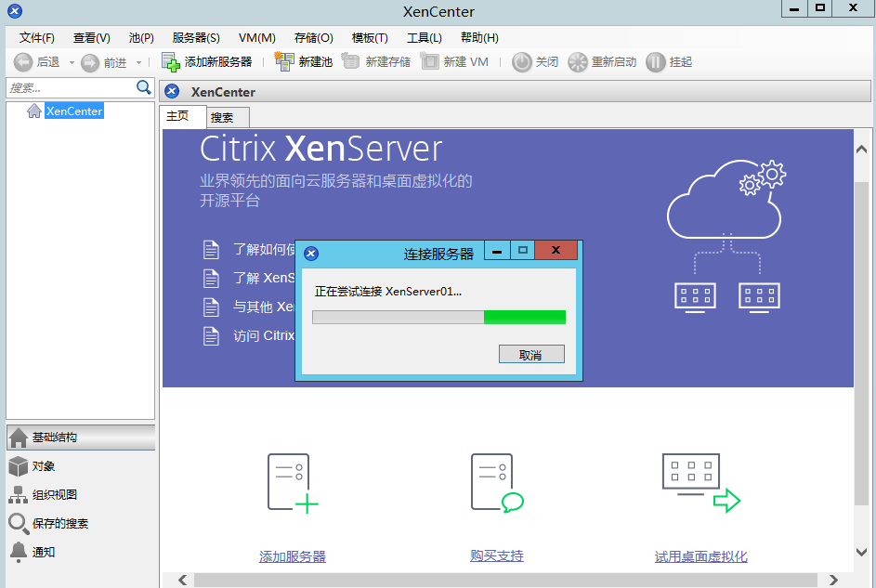The height and width of the screenshot is (588, 876).
Task: Open the 模板(T) menu
Action: pos(370,38)
